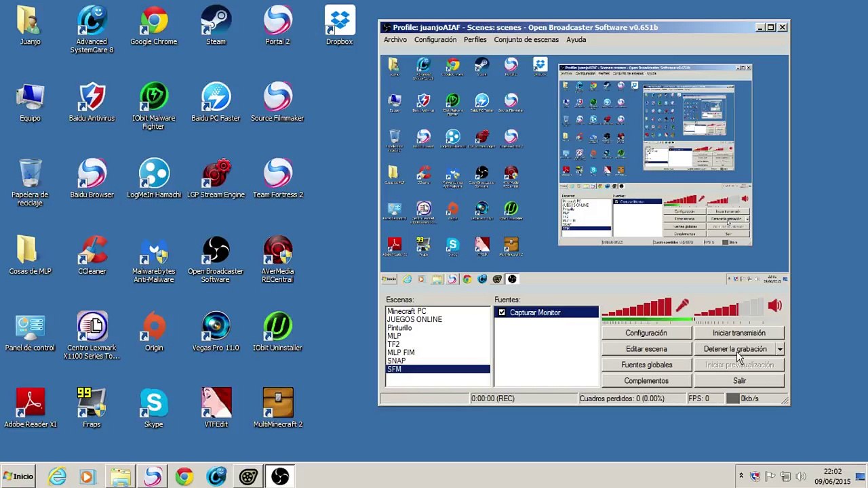Click OBS icon in taskbar

(280, 477)
